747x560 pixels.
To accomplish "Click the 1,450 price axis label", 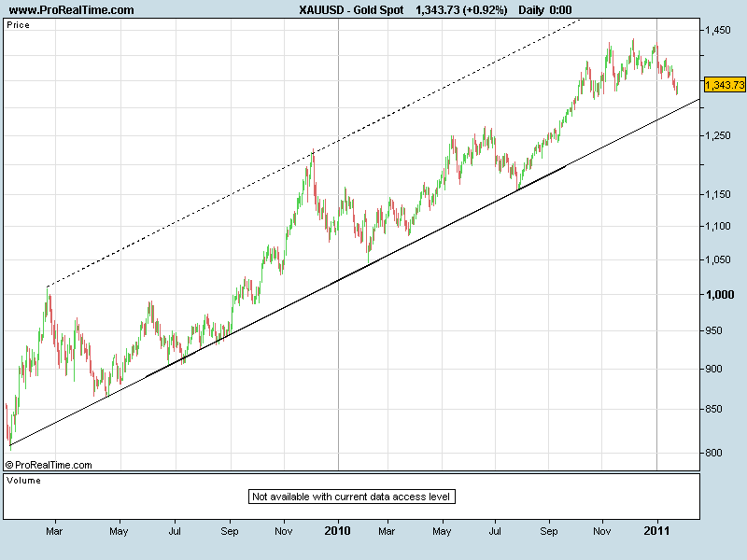I will click(x=717, y=30).
